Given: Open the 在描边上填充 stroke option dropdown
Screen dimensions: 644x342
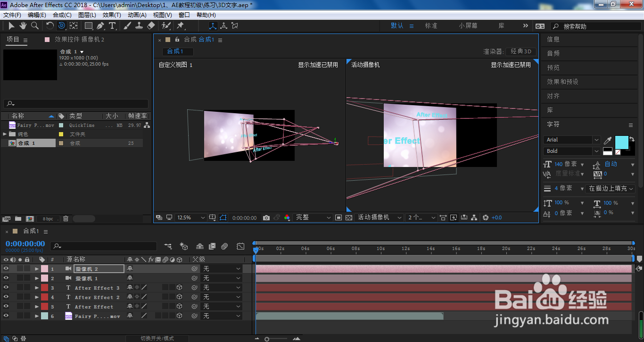Looking at the screenshot, I should coord(611,188).
